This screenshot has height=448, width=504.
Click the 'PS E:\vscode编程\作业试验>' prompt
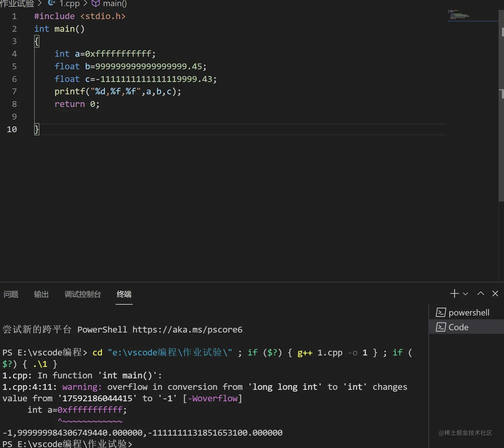[x=67, y=444]
